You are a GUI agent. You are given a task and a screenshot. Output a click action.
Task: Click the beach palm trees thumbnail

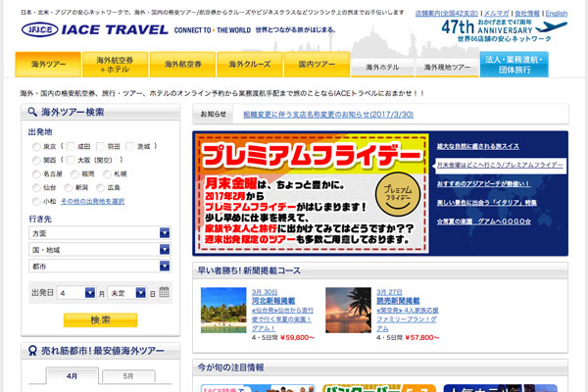pyautogui.click(x=223, y=311)
